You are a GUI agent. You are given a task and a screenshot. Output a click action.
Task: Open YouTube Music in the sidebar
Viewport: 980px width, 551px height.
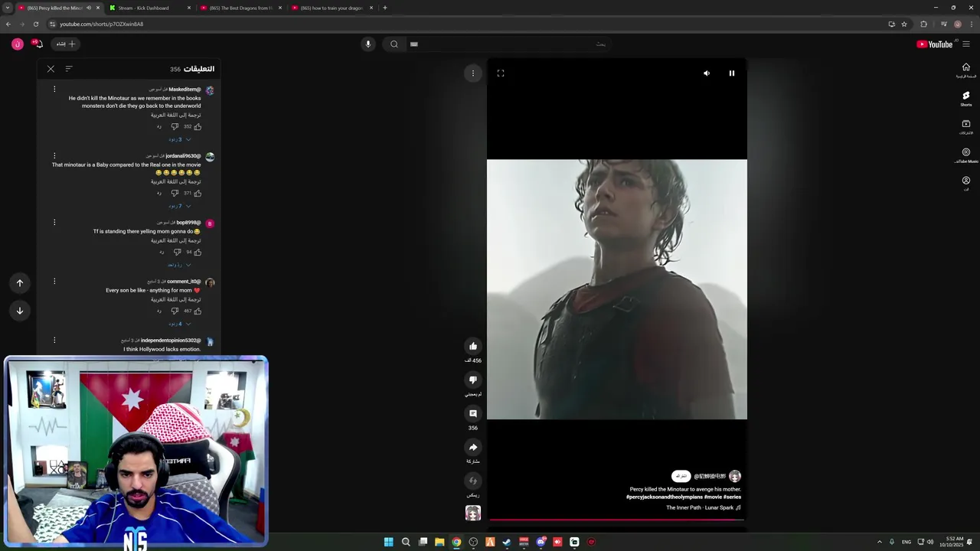pyautogui.click(x=966, y=155)
